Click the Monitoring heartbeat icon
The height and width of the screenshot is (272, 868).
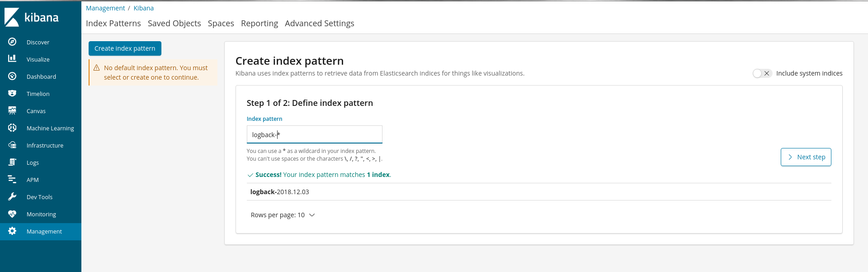[x=12, y=214]
